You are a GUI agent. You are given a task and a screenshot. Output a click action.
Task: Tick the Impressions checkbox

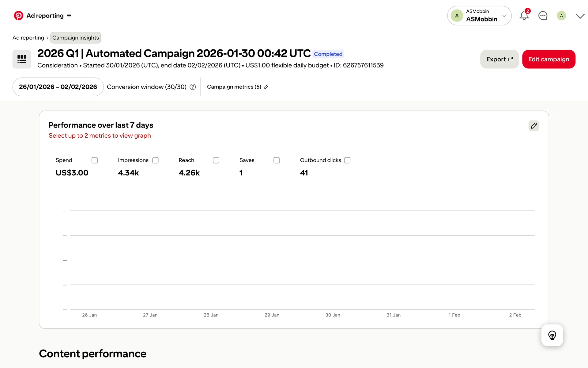[155, 160]
